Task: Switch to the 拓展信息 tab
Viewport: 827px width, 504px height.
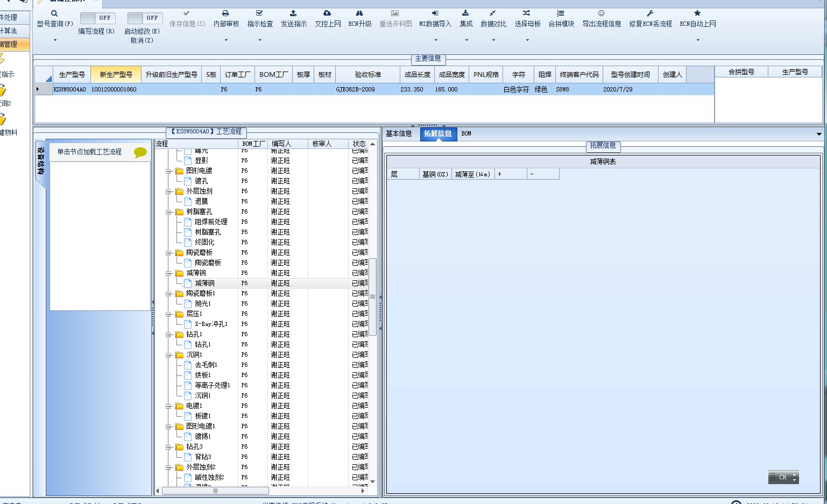Action: [437, 134]
